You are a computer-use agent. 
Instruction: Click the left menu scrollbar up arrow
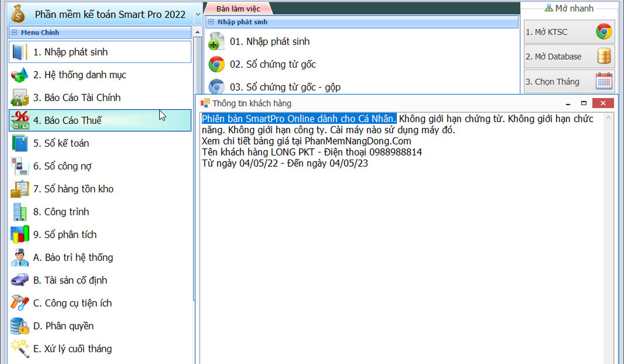(x=197, y=32)
